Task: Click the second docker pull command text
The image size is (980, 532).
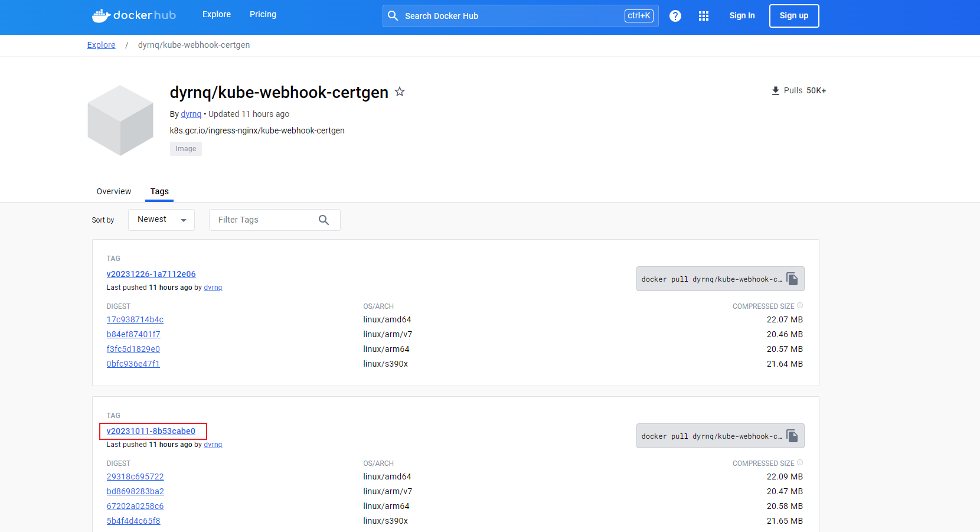Action: (711, 436)
